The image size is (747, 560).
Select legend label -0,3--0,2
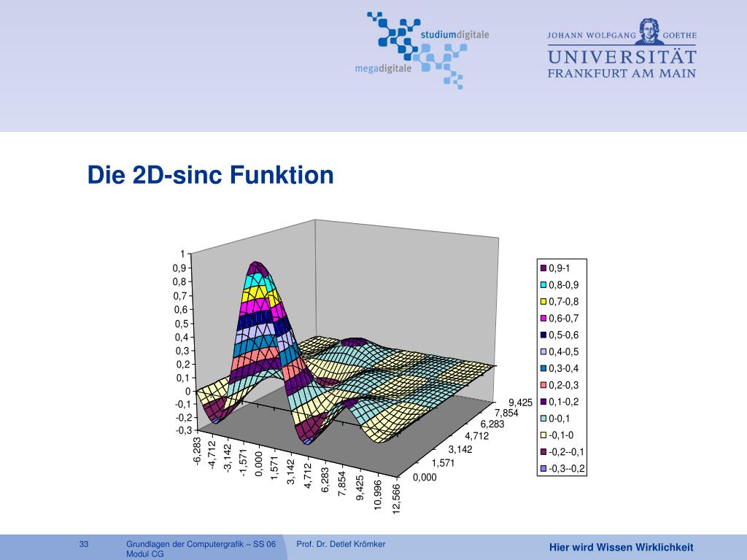566,469
